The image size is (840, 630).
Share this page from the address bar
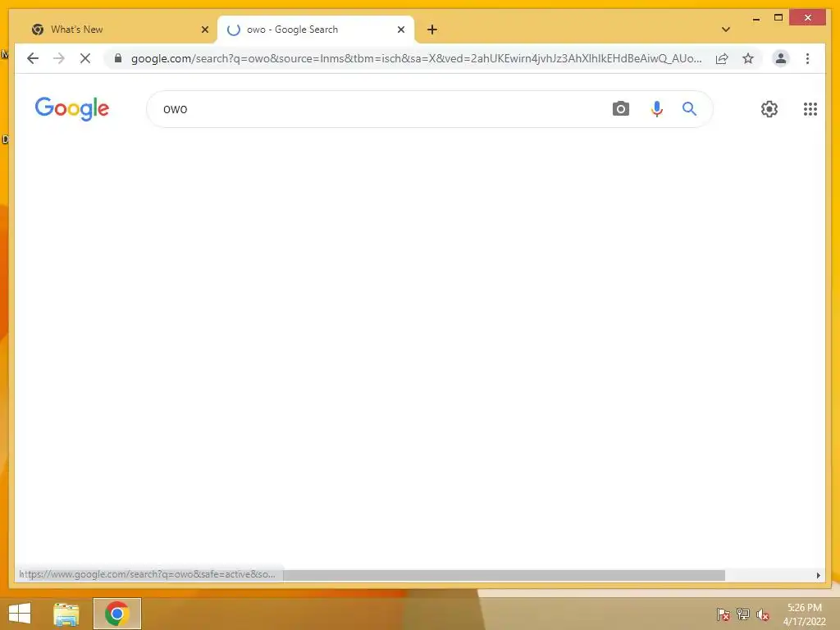[722, 58]
